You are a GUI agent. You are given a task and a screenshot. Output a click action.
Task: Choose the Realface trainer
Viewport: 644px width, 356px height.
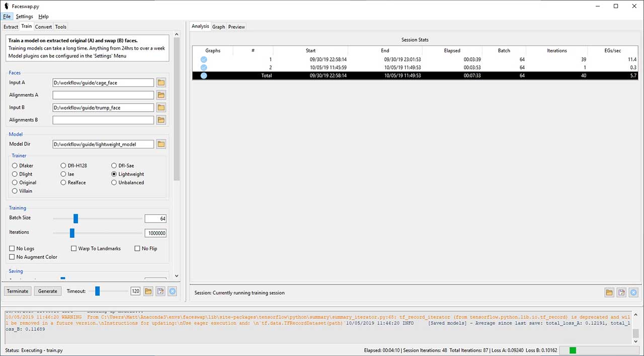tap(63, 183)
